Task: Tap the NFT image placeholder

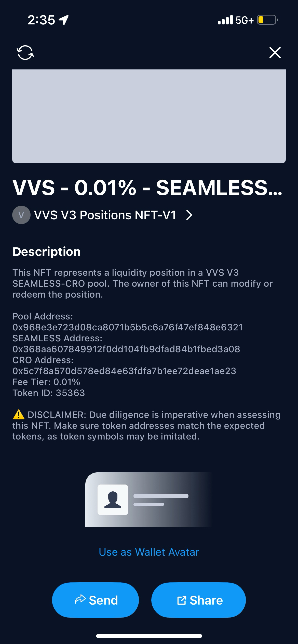Action: coord(149,116)
